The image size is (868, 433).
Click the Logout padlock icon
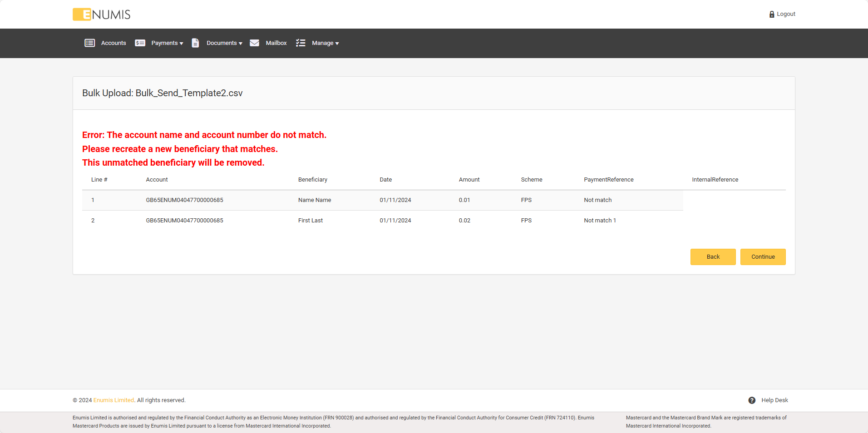point(771,15)
